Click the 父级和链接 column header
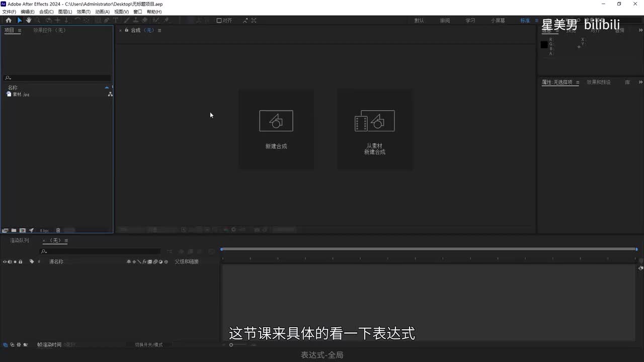 (x=187, y=261)
